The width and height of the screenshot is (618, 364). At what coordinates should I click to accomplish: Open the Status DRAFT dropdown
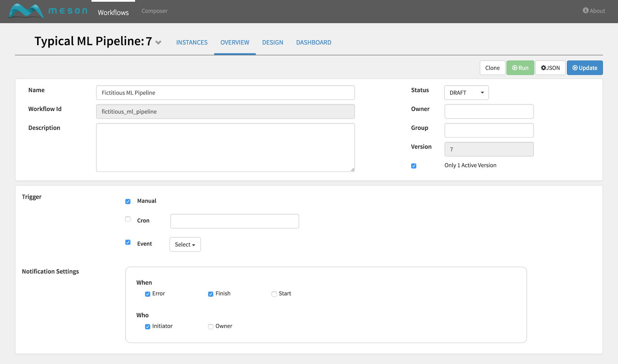click(466, 93)
